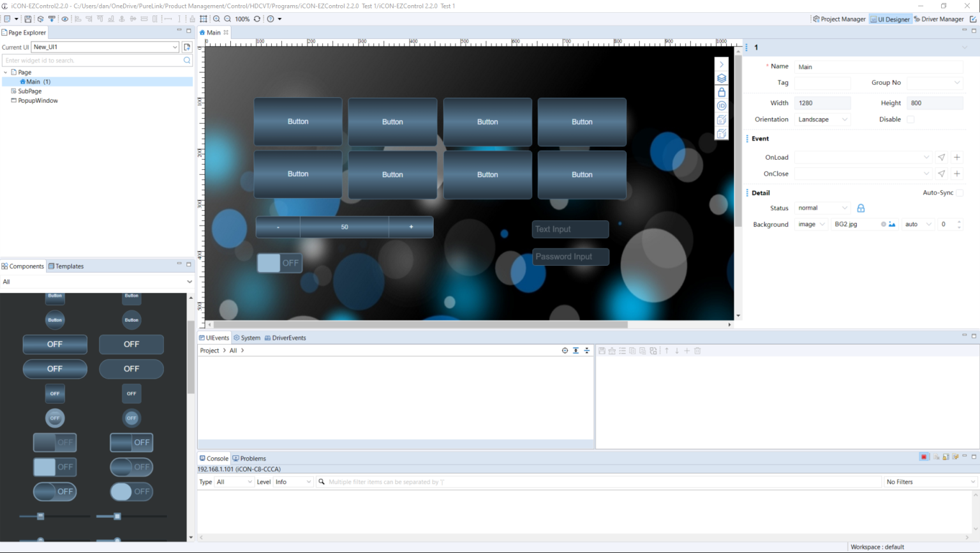
Task: Open the Project Manager view
Action: (x=839, y=19)
